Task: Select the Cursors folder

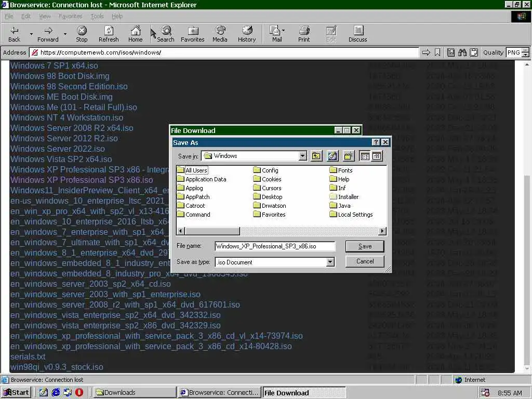Action: click(x=268, y=188)
